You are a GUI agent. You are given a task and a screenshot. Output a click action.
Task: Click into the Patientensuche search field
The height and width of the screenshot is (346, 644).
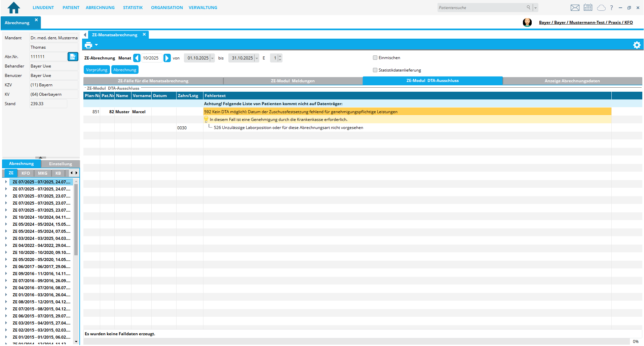click(481, 8)
